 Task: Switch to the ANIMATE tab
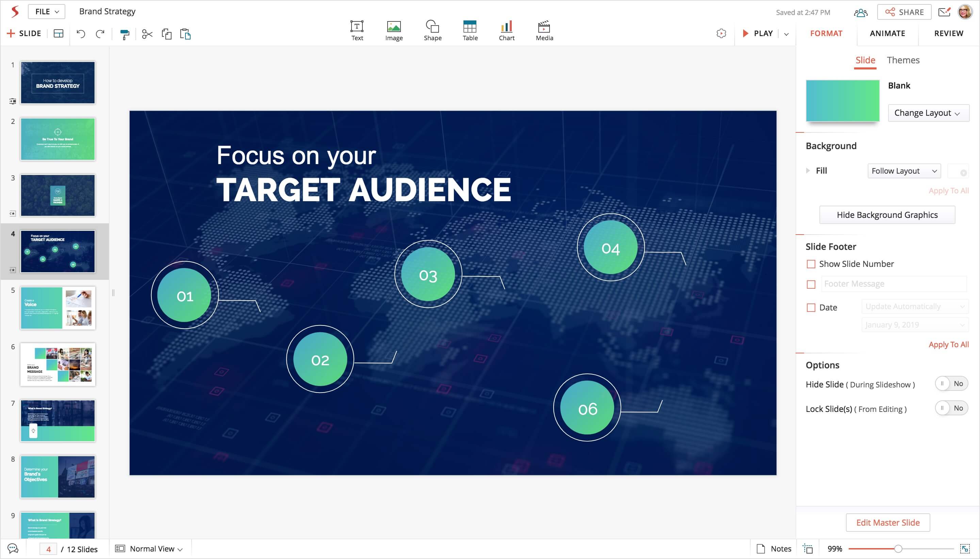[887, 33]
